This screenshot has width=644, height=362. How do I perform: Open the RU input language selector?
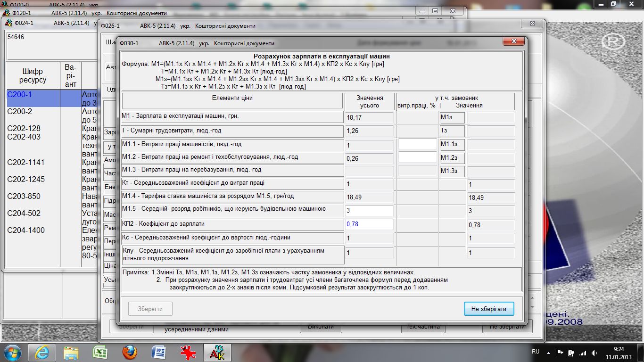pyautogui.click(x=536, y=352)
